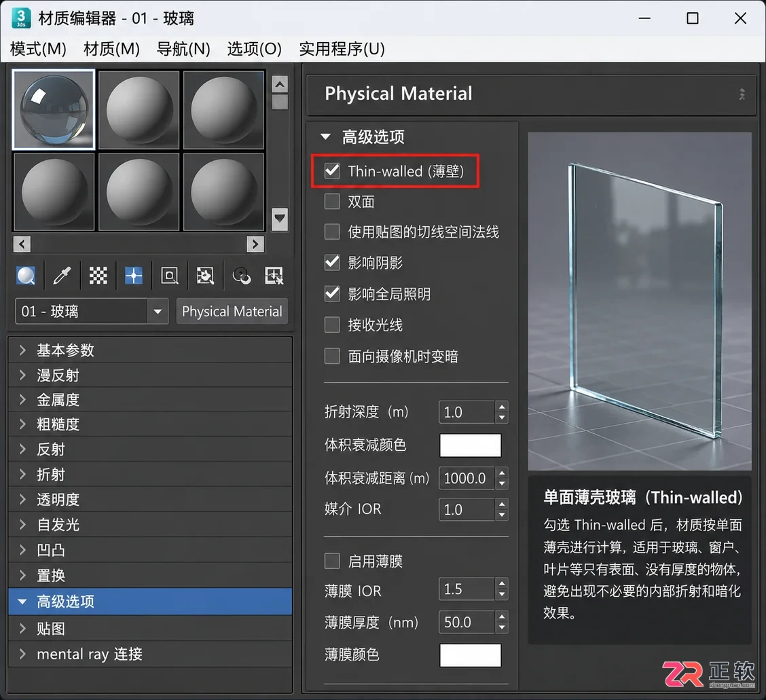Toggle the 影响阴影 checkbox
Viewport: 766px width, 700px height.
pyautogui.click(x=332, y=262)
